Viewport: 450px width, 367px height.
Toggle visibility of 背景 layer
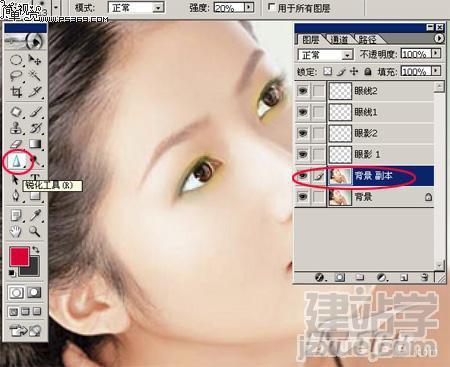click(303, 197)
